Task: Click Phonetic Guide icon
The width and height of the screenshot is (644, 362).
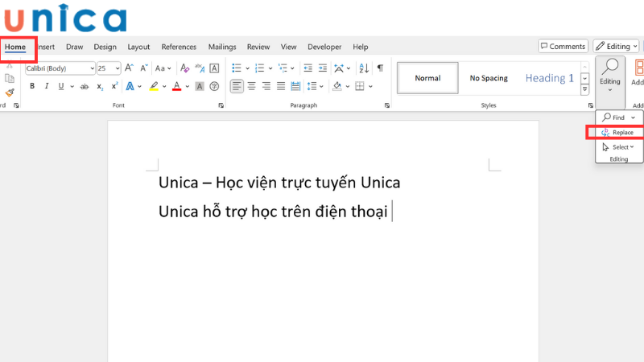Action: pos(200,68)
